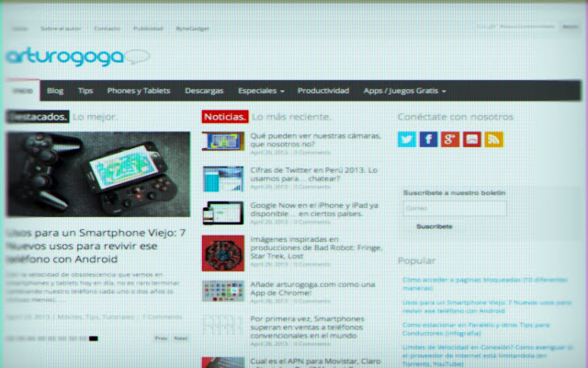Open the Smartphone Viejo featured article headline

coord(96,246)
